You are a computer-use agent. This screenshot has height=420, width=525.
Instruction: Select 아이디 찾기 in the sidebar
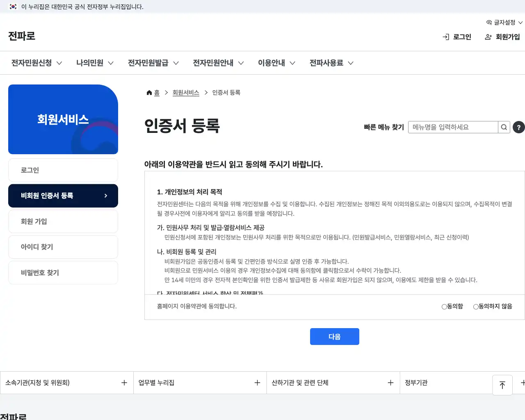tap(63, 247)
